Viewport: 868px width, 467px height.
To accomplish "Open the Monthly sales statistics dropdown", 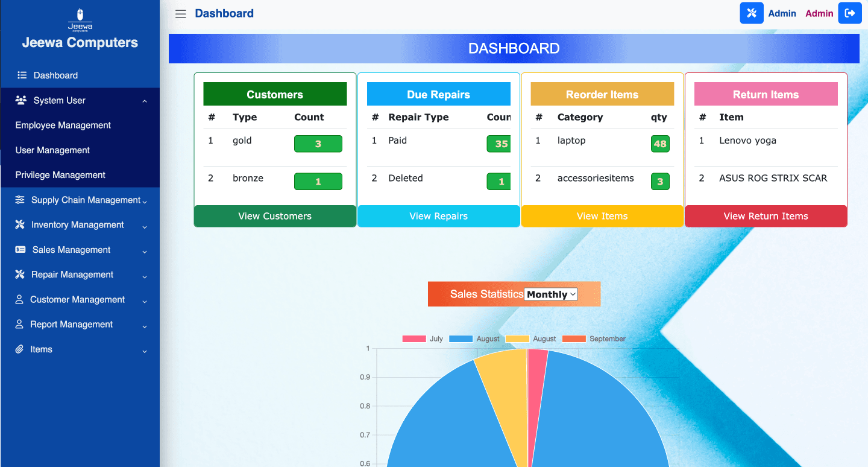I will click(x=550, y=294).
